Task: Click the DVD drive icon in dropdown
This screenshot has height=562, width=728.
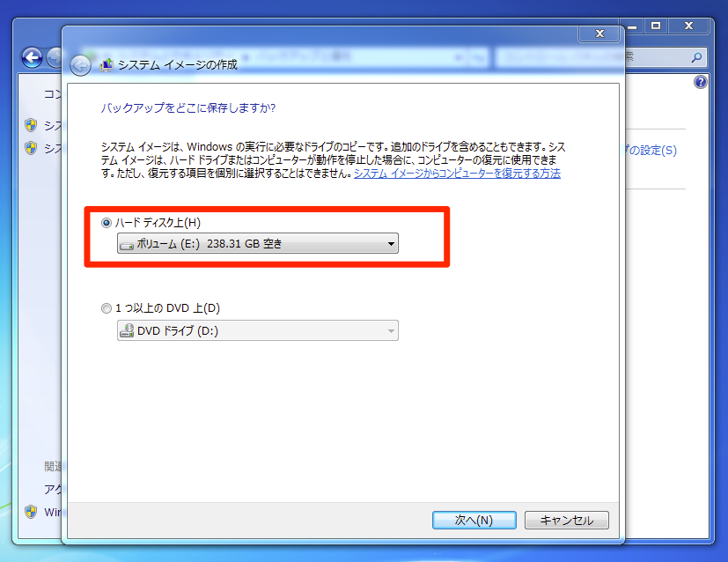Action: [x=126, y=330]
